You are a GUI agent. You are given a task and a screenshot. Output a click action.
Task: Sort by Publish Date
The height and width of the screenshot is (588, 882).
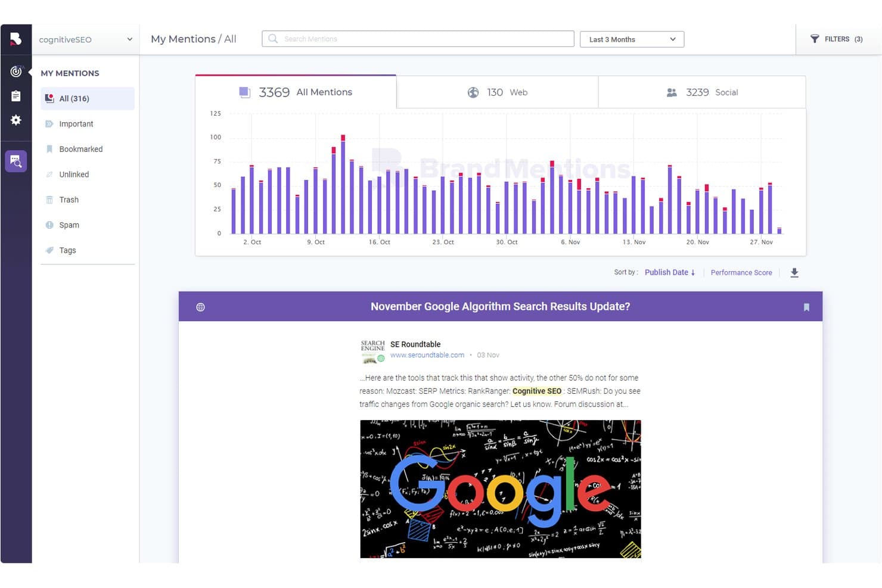point(670,272)
